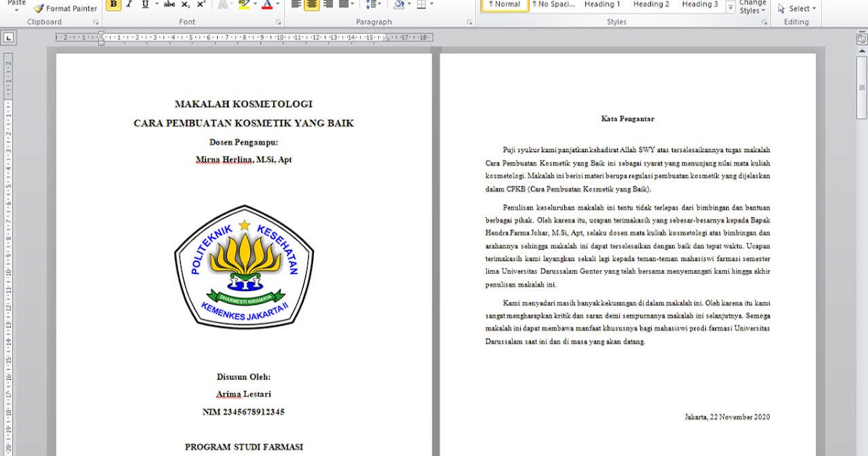Open the Change Styles menu

point(752,7)
